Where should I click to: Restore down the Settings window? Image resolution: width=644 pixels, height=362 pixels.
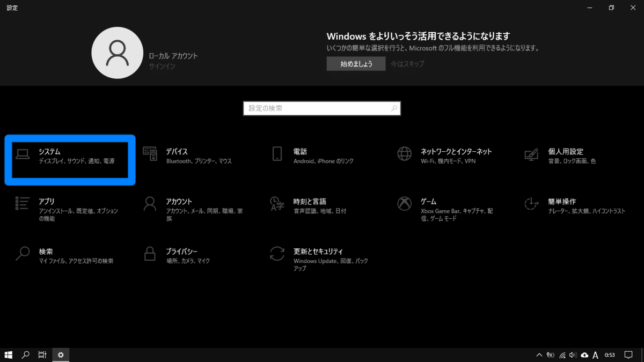[611, 8]
